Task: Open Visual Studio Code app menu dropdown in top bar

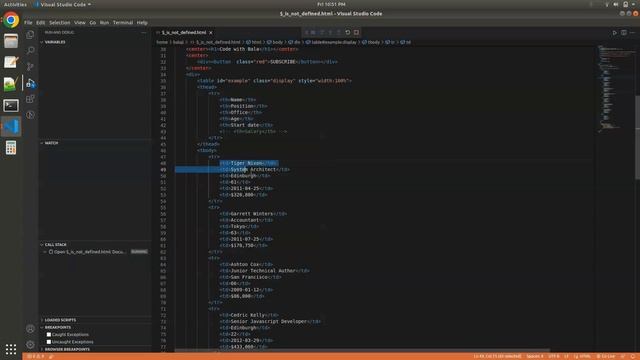Action: pyautogui.click(x=63, y=4)
